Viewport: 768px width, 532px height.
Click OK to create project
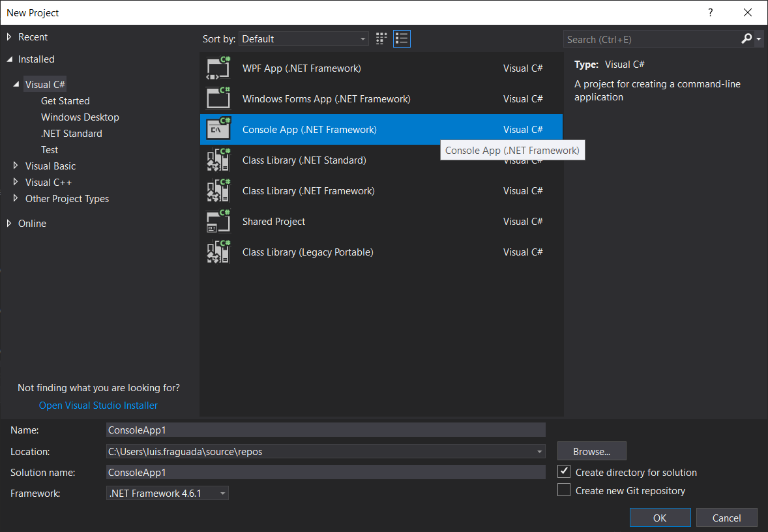660,518
